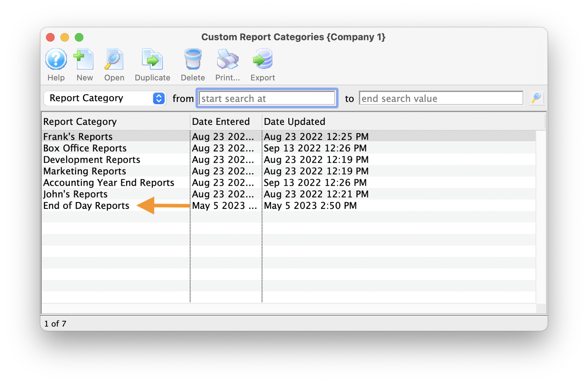Select the Frank's Reports row
Viewport: 588px width, 384px height.
289,136
